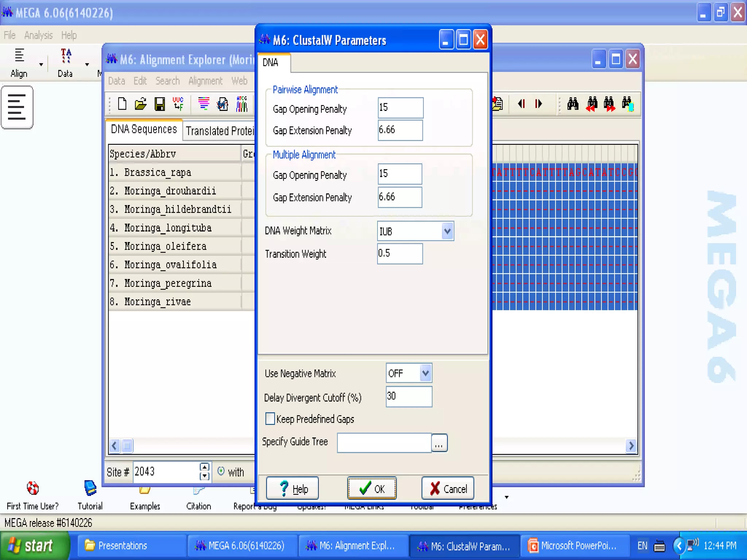The image size is (747, 560).
Task: Open the Web menu in Alignment Explorer
Action: (239, 81)
